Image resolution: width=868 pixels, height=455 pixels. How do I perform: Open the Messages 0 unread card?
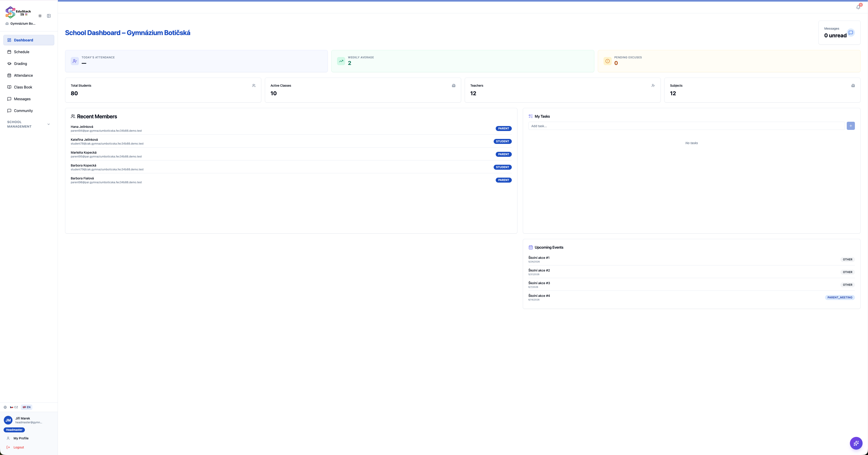click(x=839, y=33)
